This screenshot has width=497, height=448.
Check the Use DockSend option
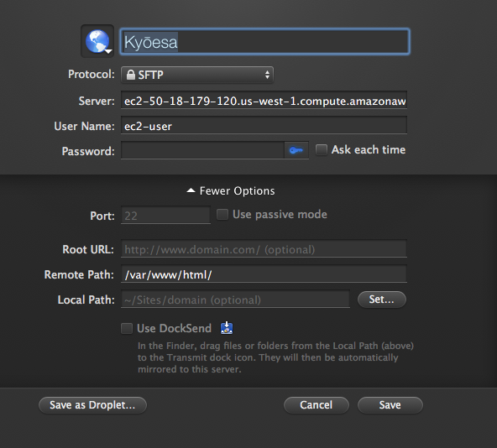(127, 328)
